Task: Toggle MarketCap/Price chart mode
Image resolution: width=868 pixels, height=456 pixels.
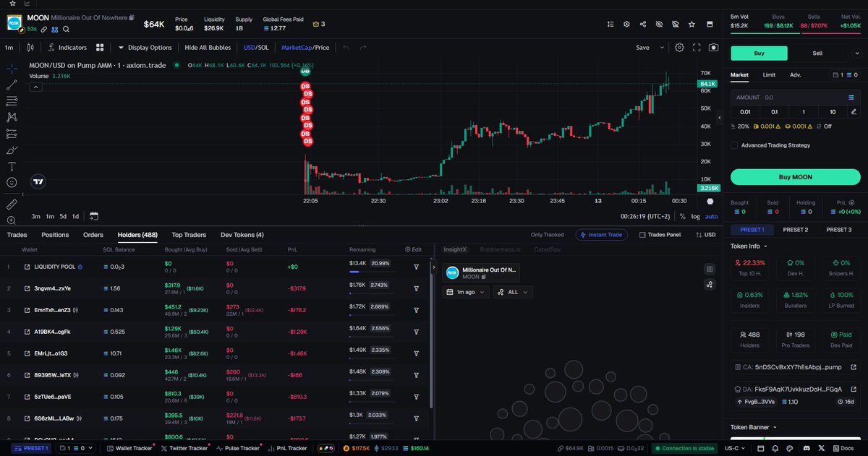Action: pyautogui.click(x=305, y=48)
